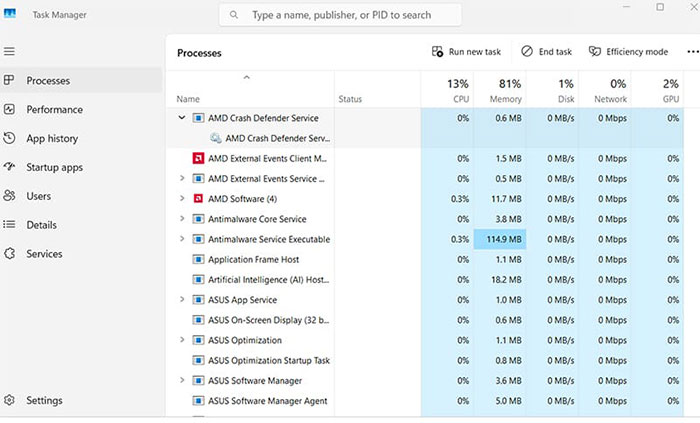The width and height of the screenshot is (700, 423).
Task: Click the Run new task button
Action: point(466,52)
